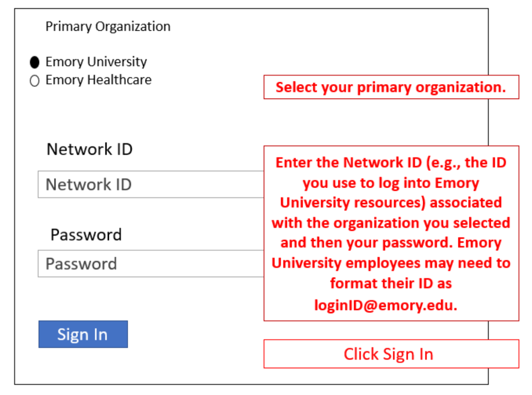532x395 pixels.
Task: Click "University employees may need to" line
Action: point(391,263)
